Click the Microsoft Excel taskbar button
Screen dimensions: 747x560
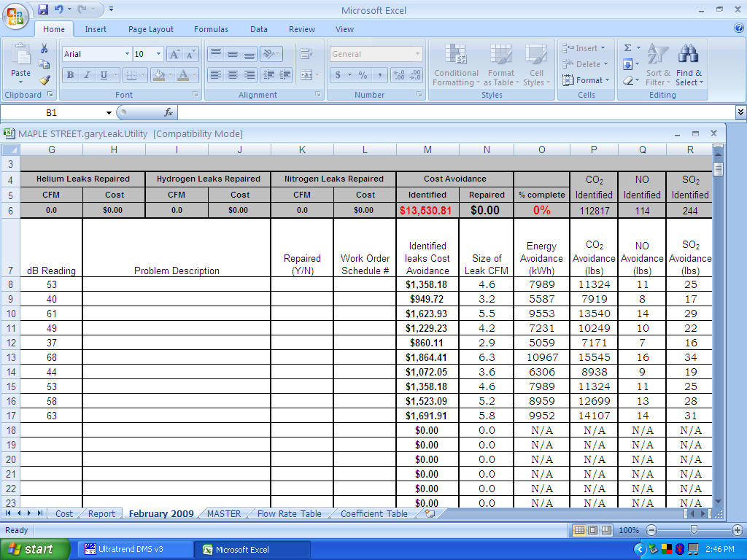tap(252, 550)
